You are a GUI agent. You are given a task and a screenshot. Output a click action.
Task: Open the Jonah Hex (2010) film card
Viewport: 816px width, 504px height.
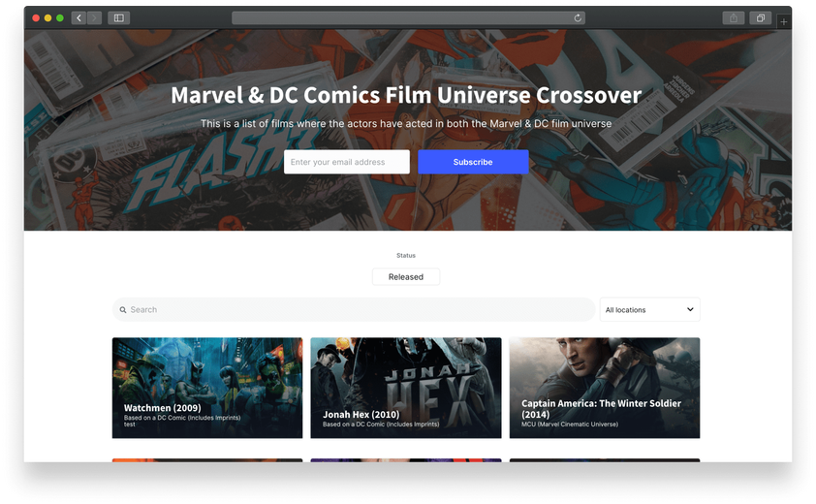tap(406, 388)
